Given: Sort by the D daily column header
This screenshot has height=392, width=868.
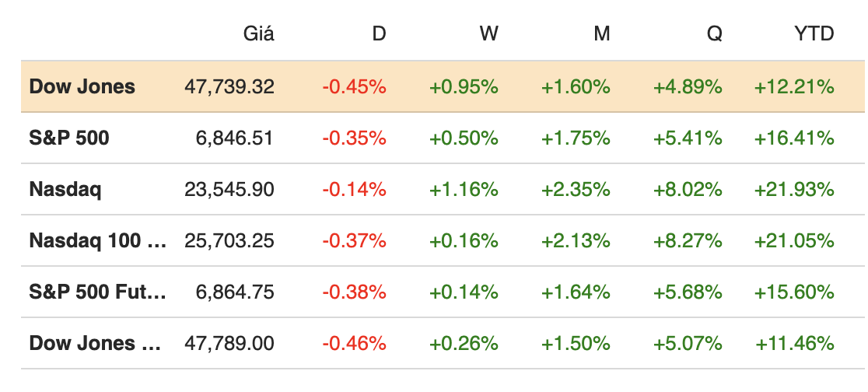Looking at the screenshot, I should [x=379, y=33].
